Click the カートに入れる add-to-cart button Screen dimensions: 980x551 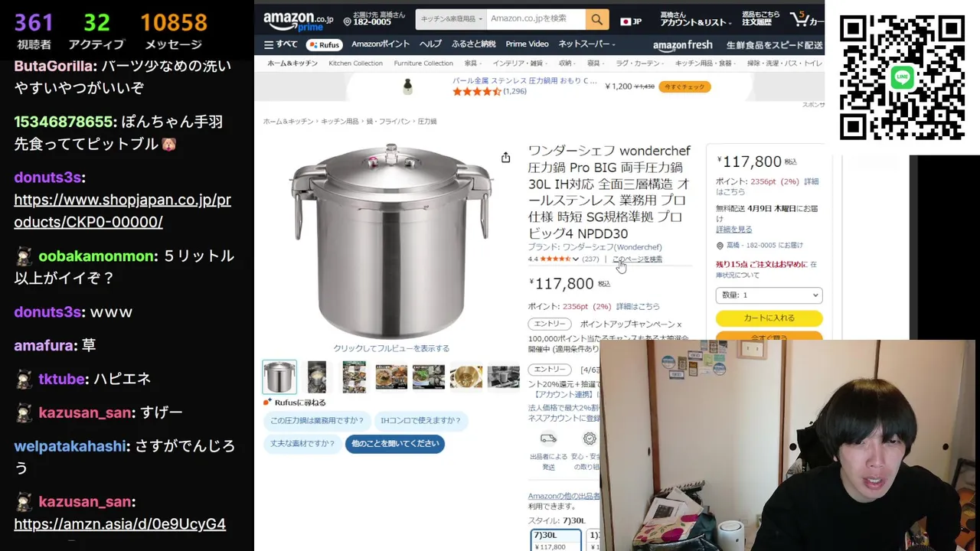pos(769,318)
